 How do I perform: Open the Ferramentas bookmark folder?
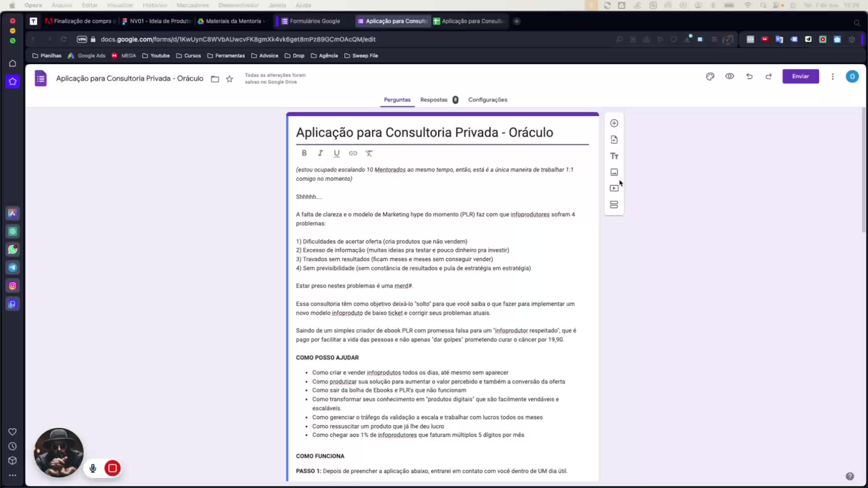(x=226, y=56)
